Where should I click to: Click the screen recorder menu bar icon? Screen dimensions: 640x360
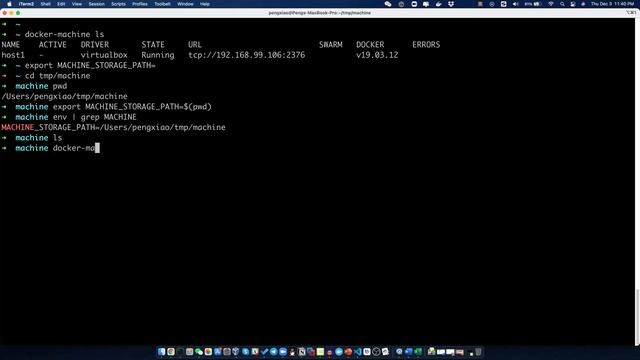[x=414, y=4]
